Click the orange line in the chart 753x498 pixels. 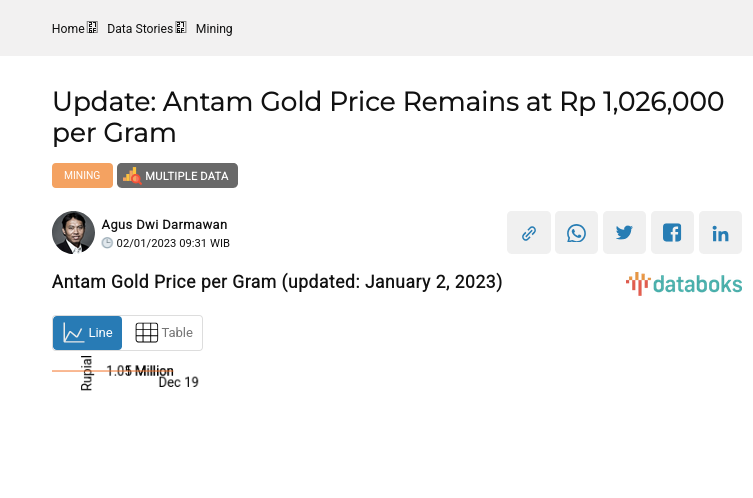pos(70,371)
